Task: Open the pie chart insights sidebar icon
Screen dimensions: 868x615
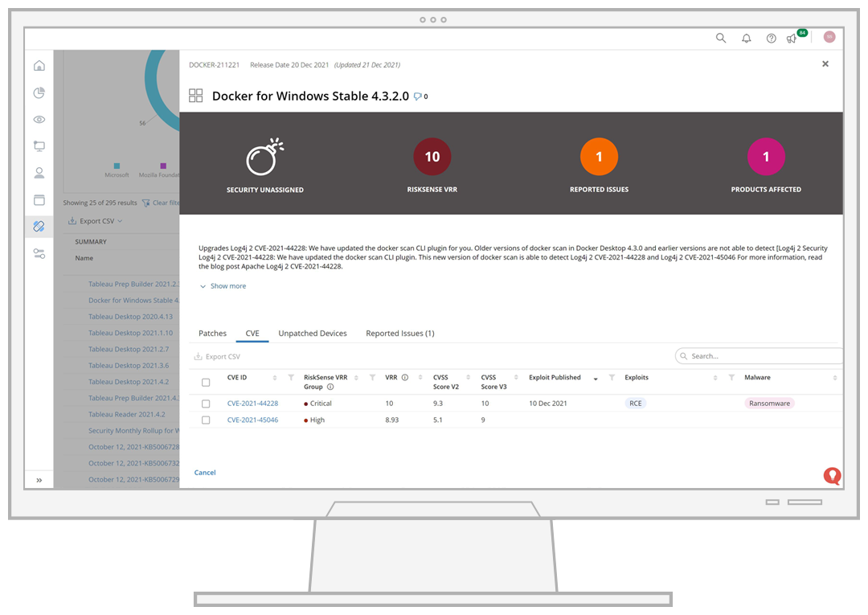Action: point(39,92)
